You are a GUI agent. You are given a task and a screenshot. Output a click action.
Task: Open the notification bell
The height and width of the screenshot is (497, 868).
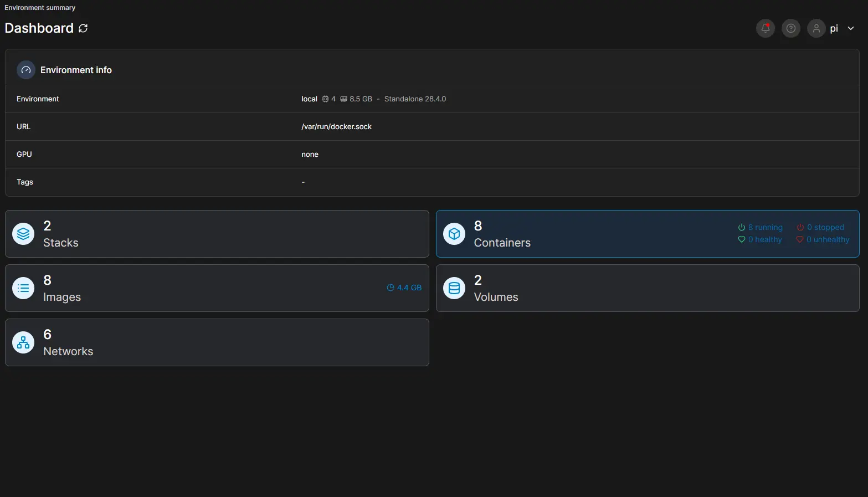click(765, 28)
